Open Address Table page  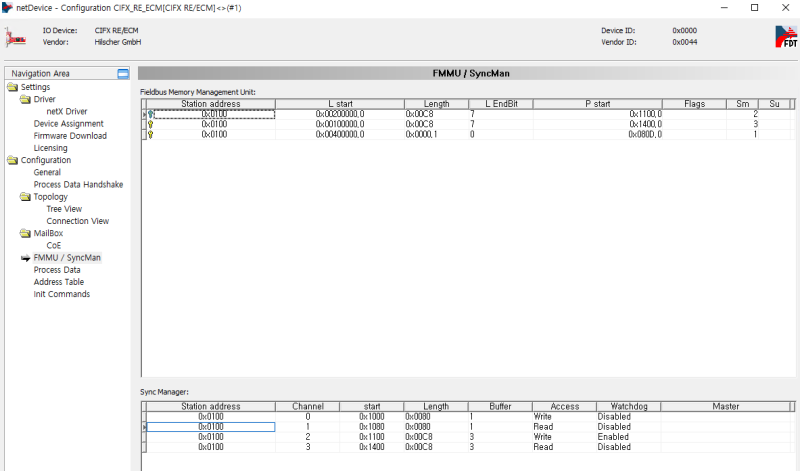tap(59, 282)
